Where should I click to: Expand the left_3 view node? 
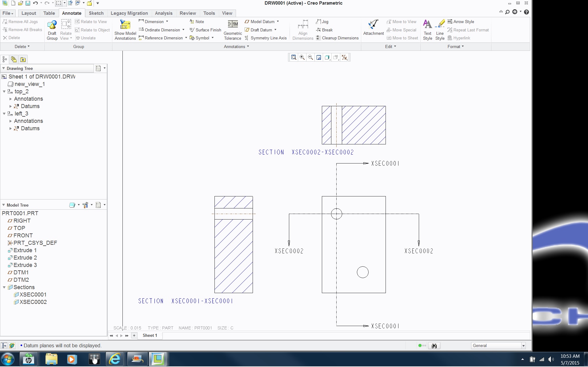(x=4, y=114)
